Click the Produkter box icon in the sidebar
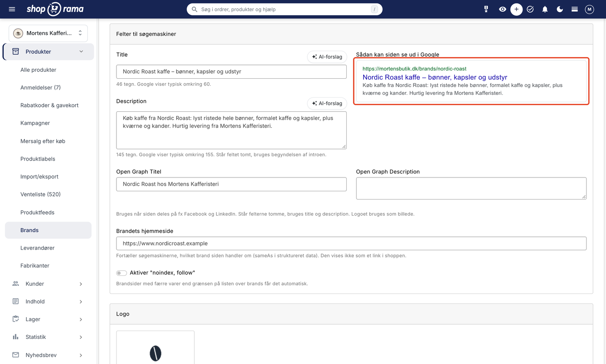The height and width of the screenshot is (364, 606). pos(16,52)
